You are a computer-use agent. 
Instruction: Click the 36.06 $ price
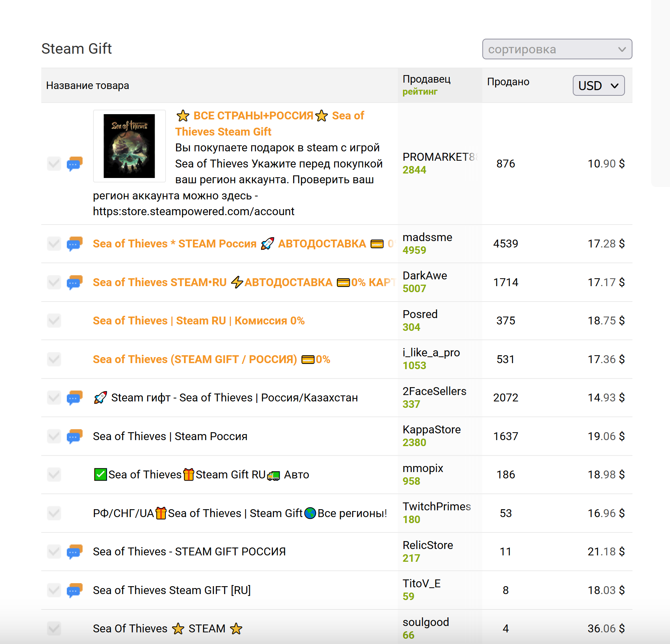(x=606, y=629)
